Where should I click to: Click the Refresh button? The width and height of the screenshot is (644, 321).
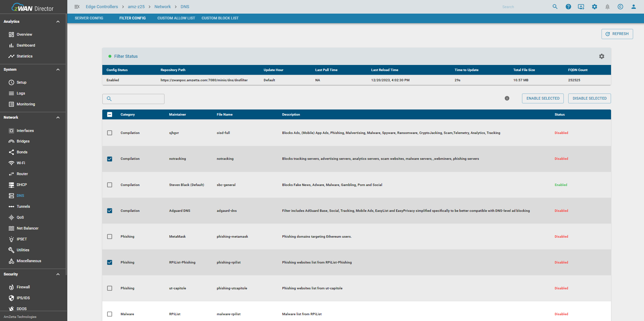(x=617, y=34)
